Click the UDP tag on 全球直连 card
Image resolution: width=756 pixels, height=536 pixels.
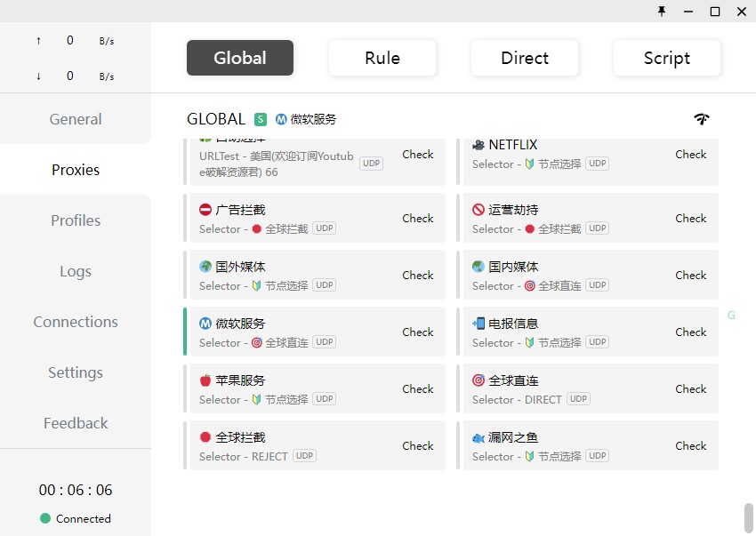click(x=578, y=399)
